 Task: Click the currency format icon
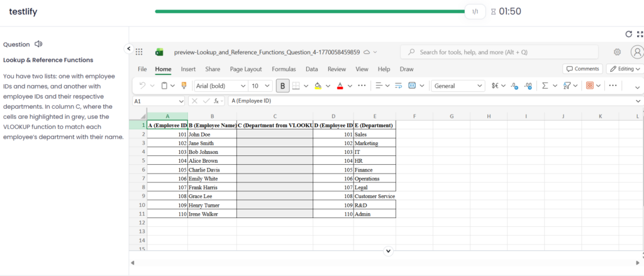coord(496,86)
